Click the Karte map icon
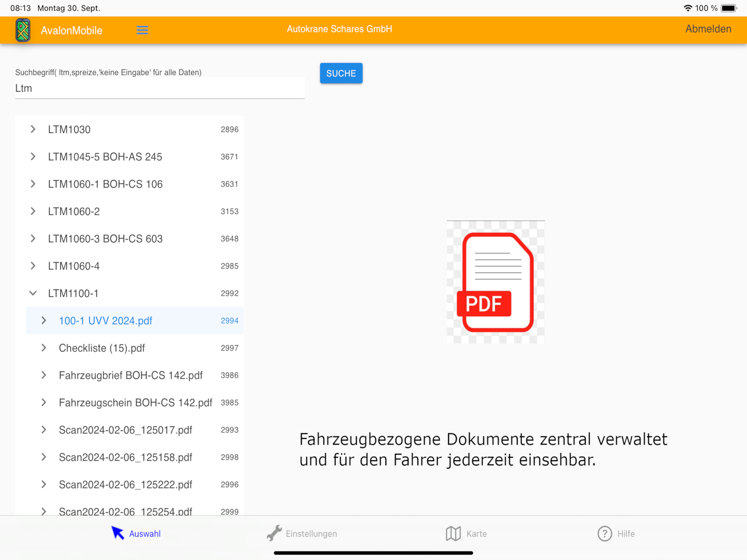747x560 pixels. 453,533
